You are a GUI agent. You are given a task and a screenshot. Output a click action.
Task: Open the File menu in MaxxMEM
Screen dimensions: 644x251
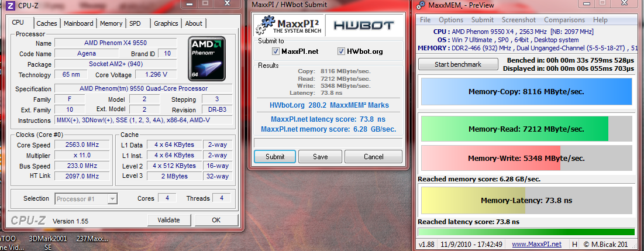[x=425, y=20]
